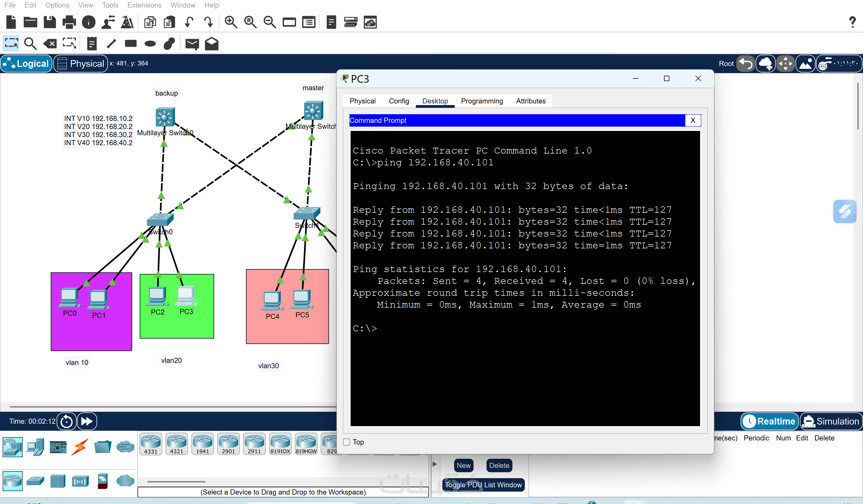Screen dimensions: 863x504
Task: Click Toggle PDU List Window button
Action: [483, 485]
